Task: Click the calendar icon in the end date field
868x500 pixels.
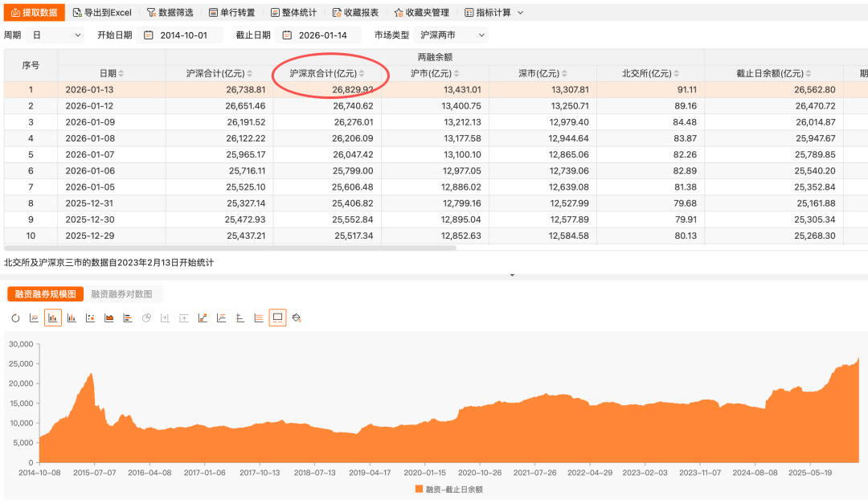Action: (287, 35)
